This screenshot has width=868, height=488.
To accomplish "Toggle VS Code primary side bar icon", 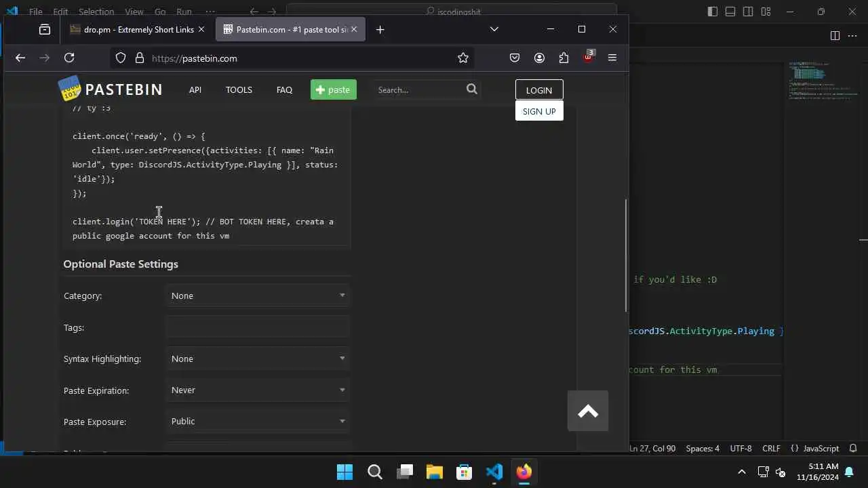I will point(712,12).
